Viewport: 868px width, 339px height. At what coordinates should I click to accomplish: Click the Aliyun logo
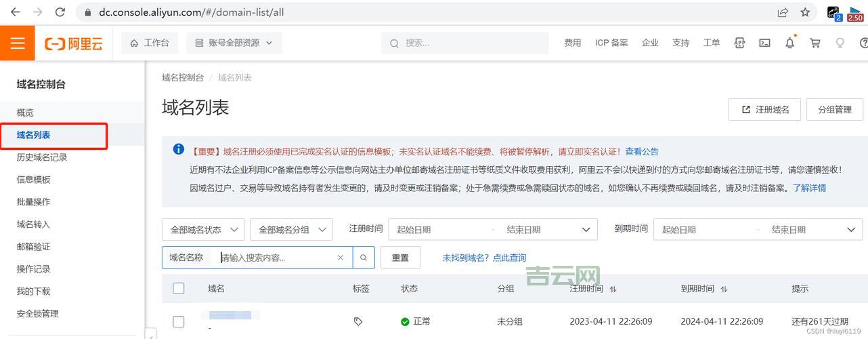tap(74, 43)
